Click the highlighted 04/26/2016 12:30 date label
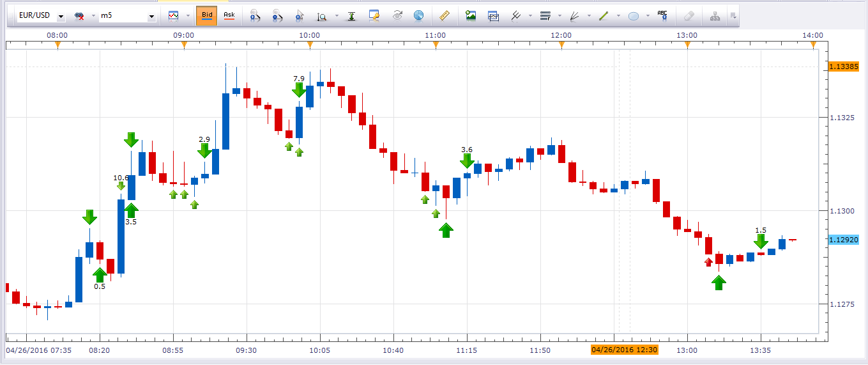 [x=625, y=350]
